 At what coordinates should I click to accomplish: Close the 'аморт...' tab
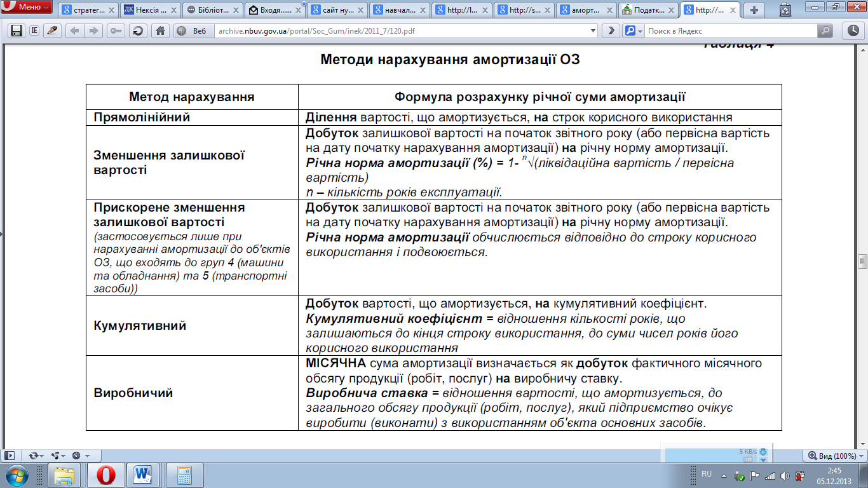coord(609,10)
